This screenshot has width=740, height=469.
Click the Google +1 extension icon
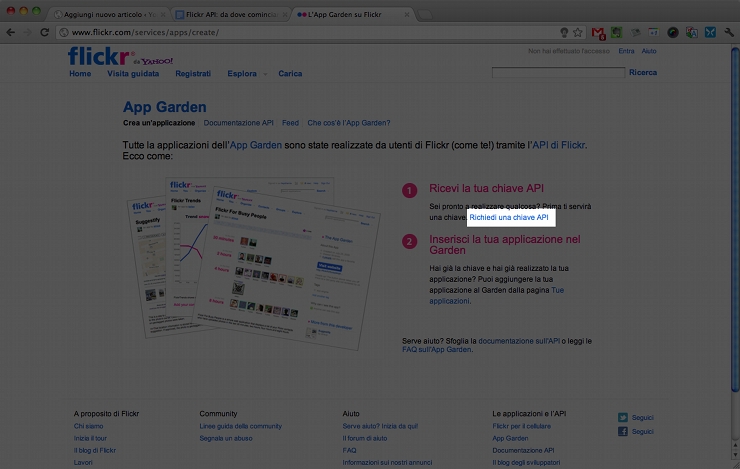tap(654, 33)
